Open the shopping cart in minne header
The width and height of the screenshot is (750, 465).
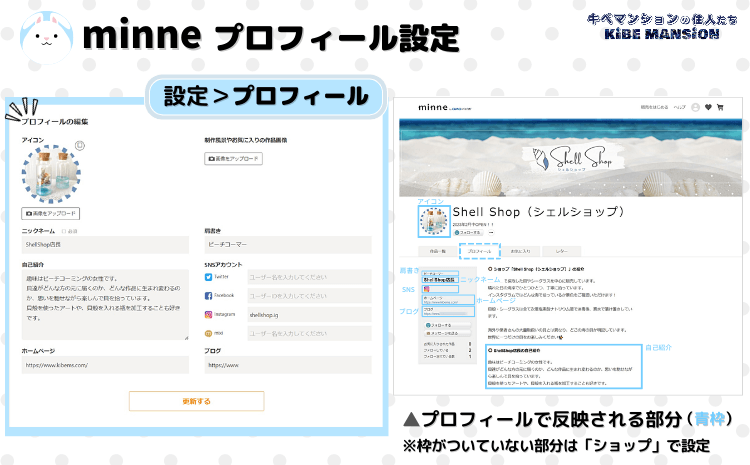coord(720,107)
